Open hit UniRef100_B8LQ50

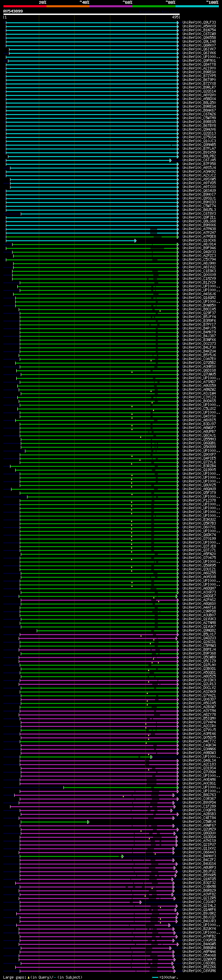[x=199, y=103]
